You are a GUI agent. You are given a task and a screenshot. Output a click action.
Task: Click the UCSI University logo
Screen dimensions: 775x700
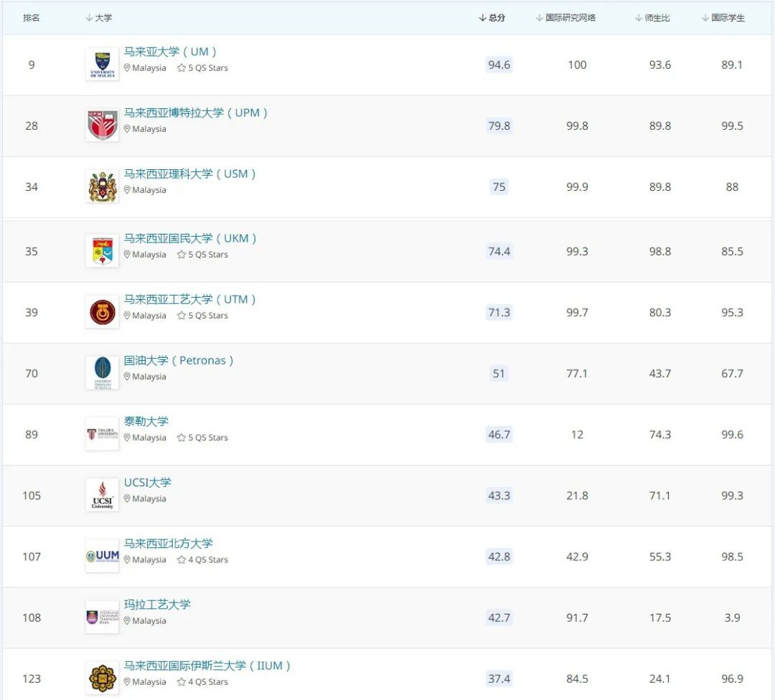pyautogui.click(x=102, y=495)
